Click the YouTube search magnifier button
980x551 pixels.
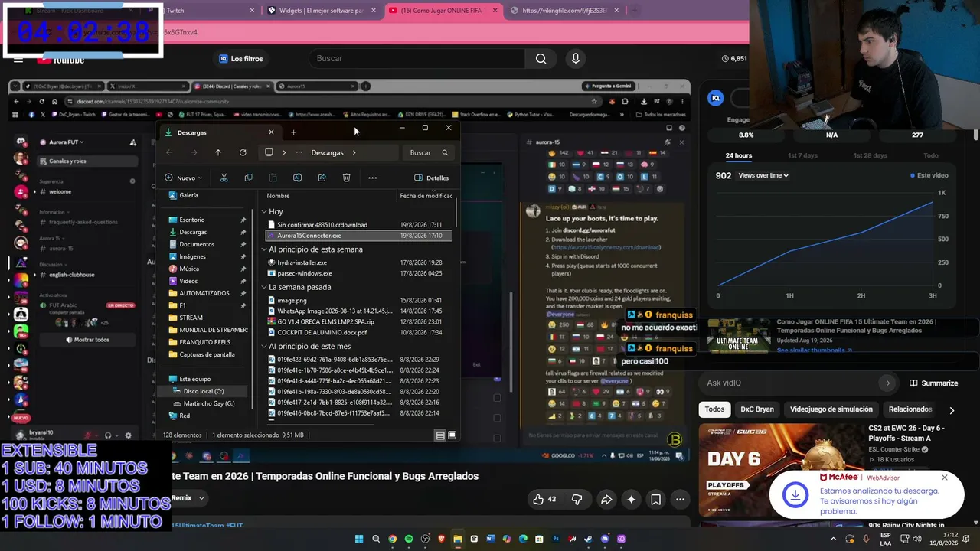[541, 59]
